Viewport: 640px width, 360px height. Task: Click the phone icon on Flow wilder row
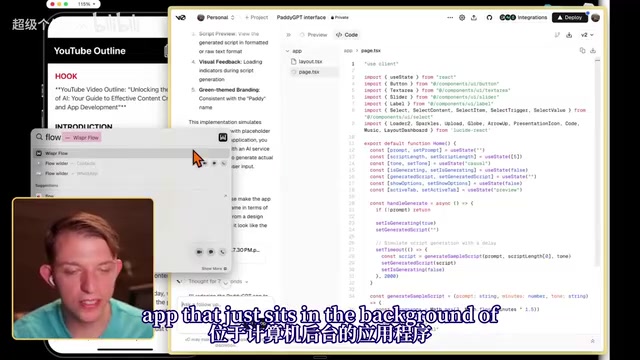(x=224, y=163)
